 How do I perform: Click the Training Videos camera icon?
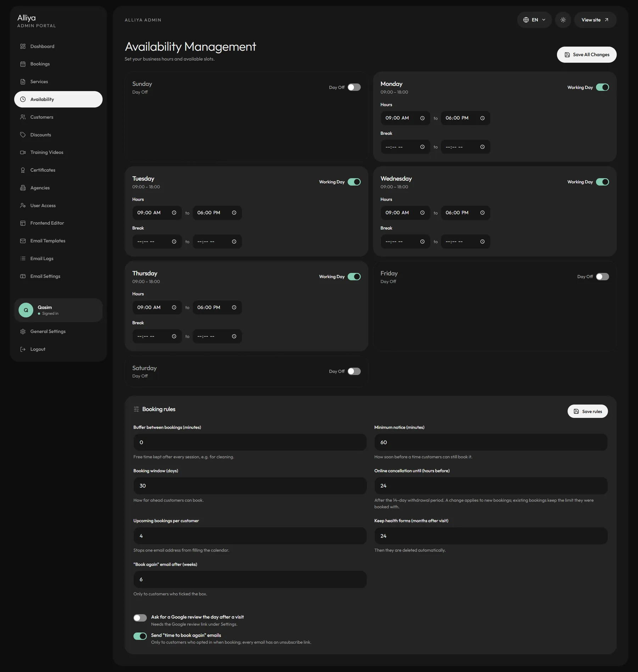(x=23, y=152)
